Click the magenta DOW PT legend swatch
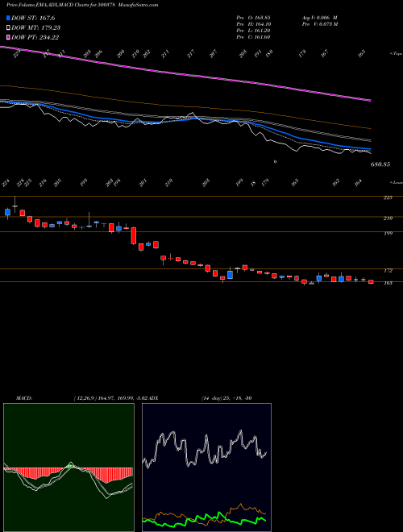This screenshot has height=532, width=403. (x=8, y=37)
